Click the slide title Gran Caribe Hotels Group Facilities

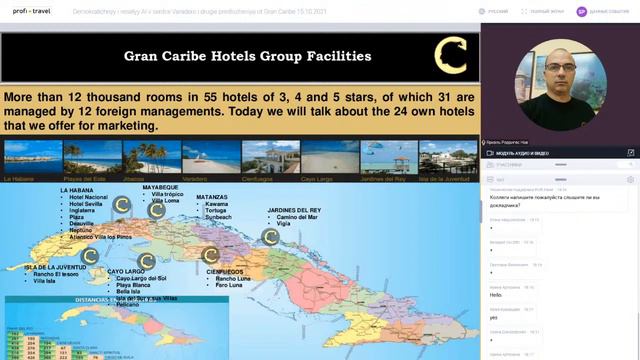[247, 56]
